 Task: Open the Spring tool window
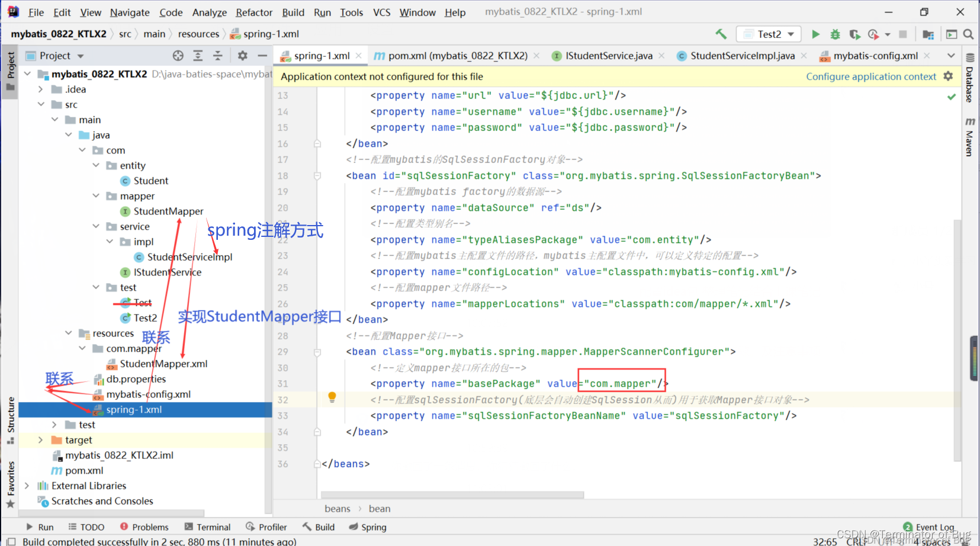point(368,527)
